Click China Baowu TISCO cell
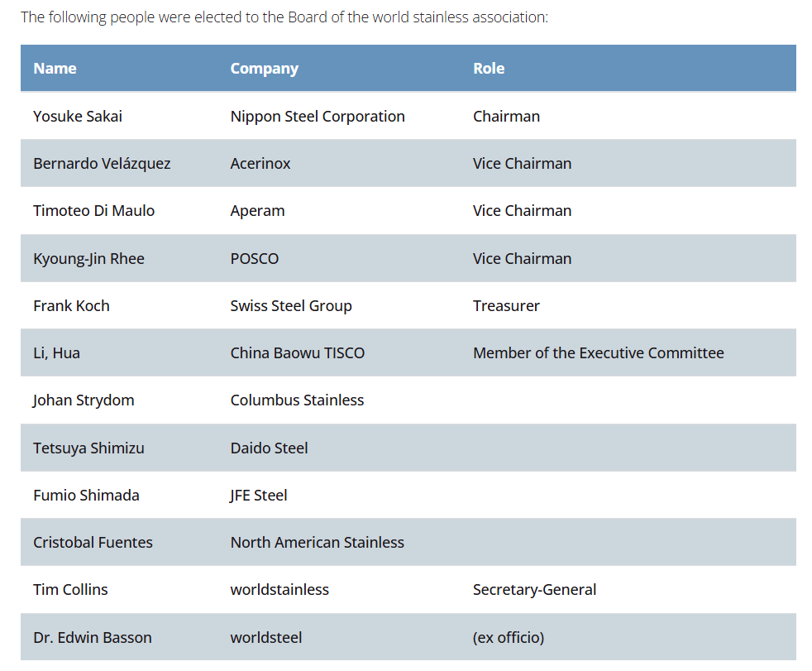This screenshot has height=671, width=812. (297, 353)
